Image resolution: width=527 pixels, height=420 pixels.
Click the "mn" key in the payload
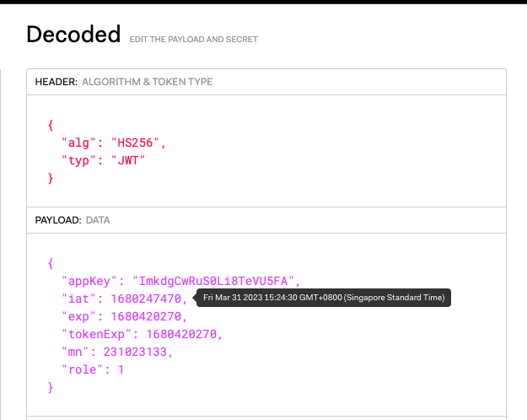[x=76, y=352]
